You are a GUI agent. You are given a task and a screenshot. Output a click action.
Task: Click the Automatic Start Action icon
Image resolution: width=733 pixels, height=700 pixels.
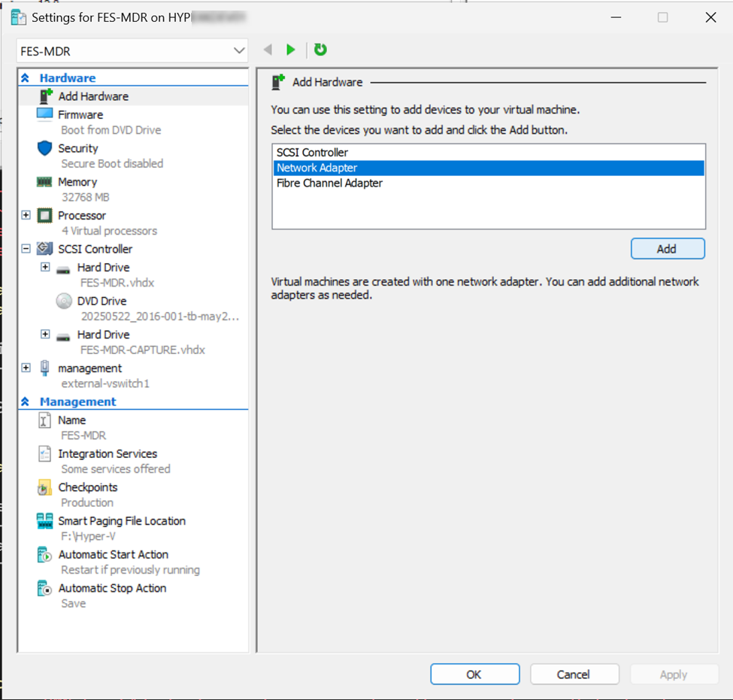(44, 555)
